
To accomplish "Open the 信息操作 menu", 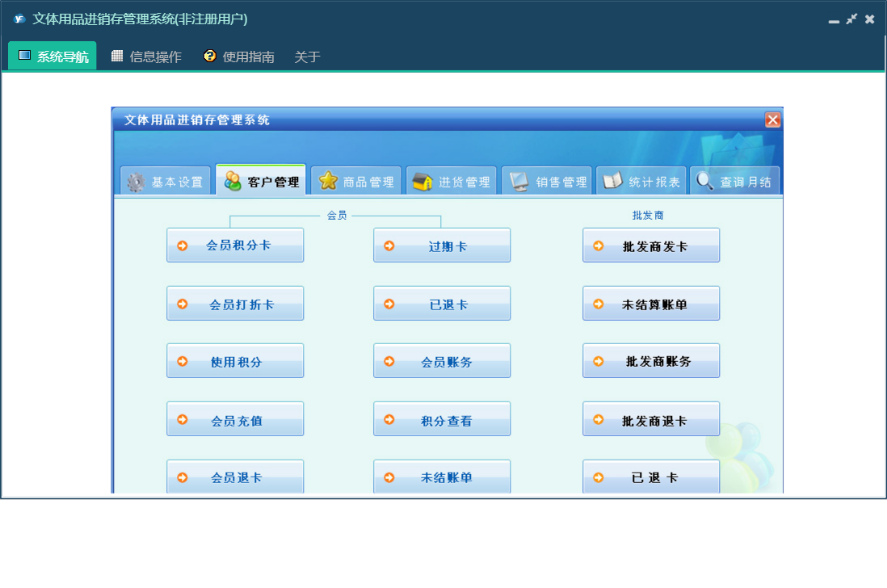I will pos(146,56).
